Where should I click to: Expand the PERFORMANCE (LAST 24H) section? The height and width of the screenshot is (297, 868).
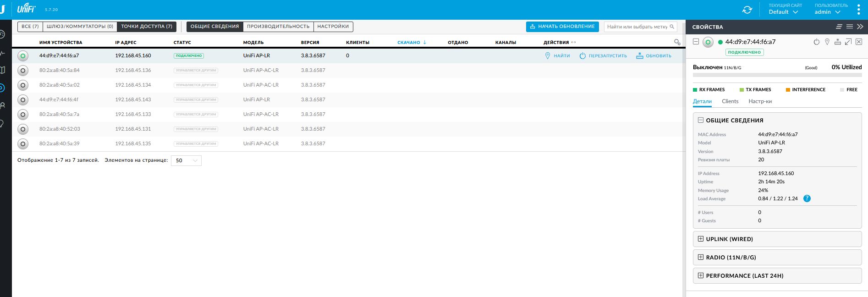[x=700, y=275]
